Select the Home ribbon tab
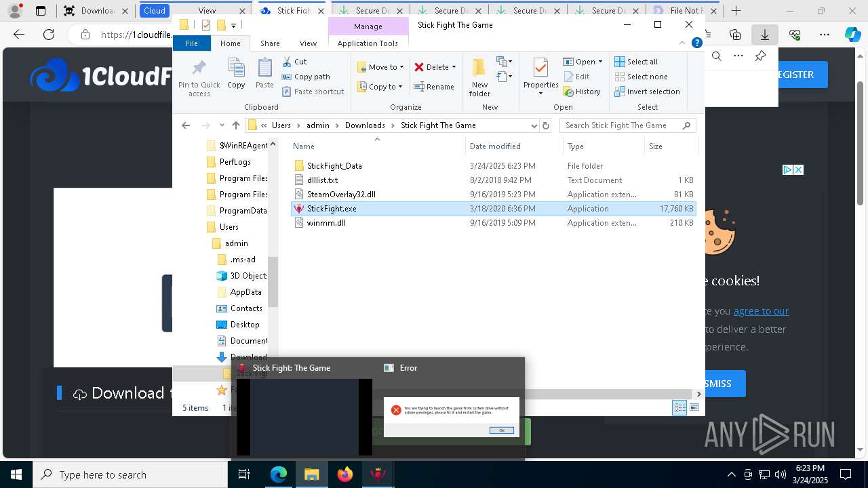This screenshot has height=488, width=868. 231,43
